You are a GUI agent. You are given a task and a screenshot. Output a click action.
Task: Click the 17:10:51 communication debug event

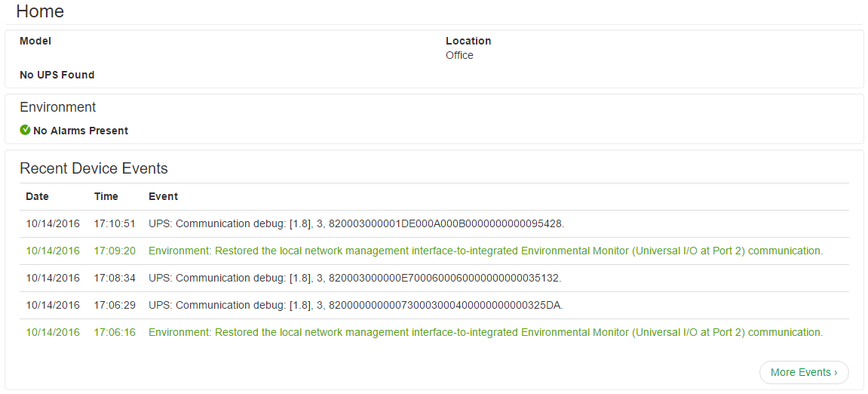coord(356,223)
